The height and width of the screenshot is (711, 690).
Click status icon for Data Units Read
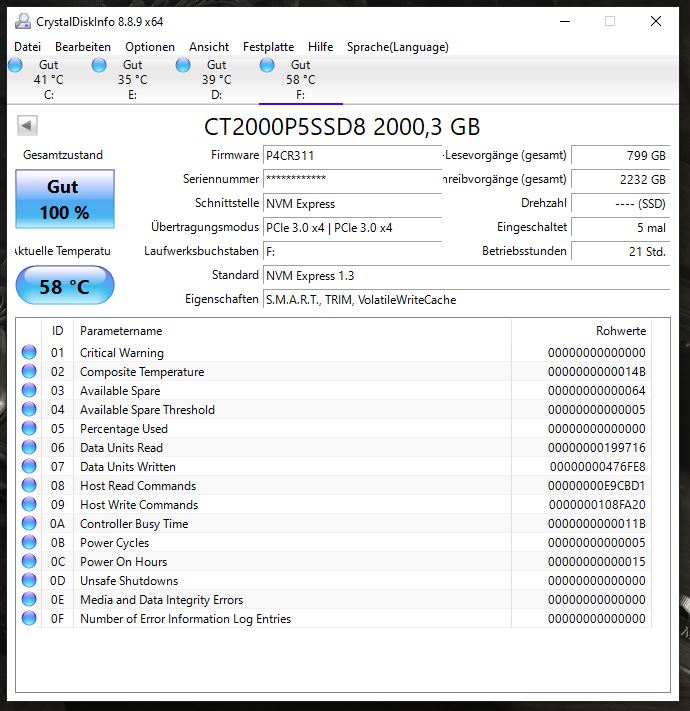coord(29,447)
